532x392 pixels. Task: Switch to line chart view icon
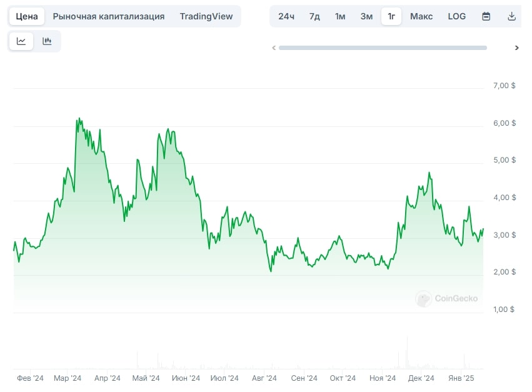[21, 41]
